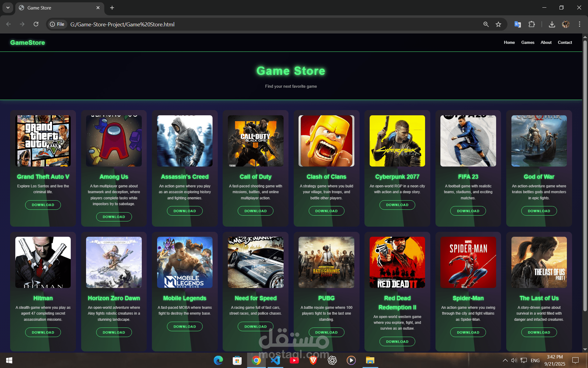The width and height of the screenshot is (588, 368).
Task: Download PUBG
Action: point(326,332)
